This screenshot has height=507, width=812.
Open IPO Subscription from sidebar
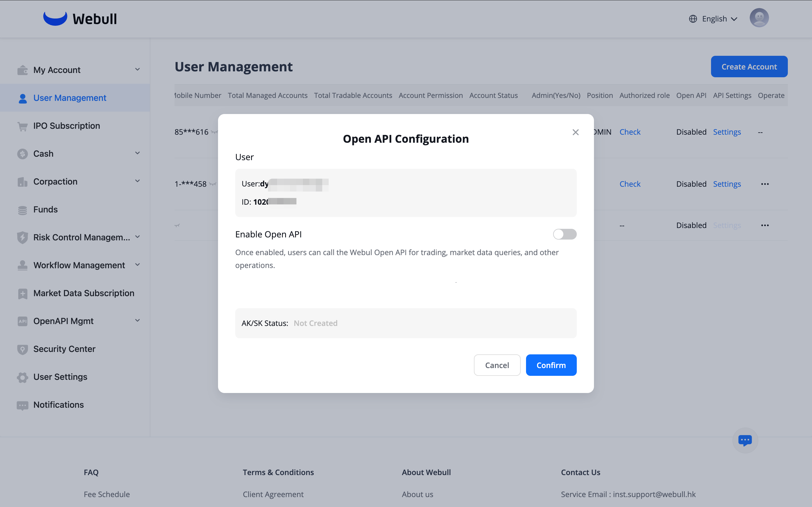66,126
